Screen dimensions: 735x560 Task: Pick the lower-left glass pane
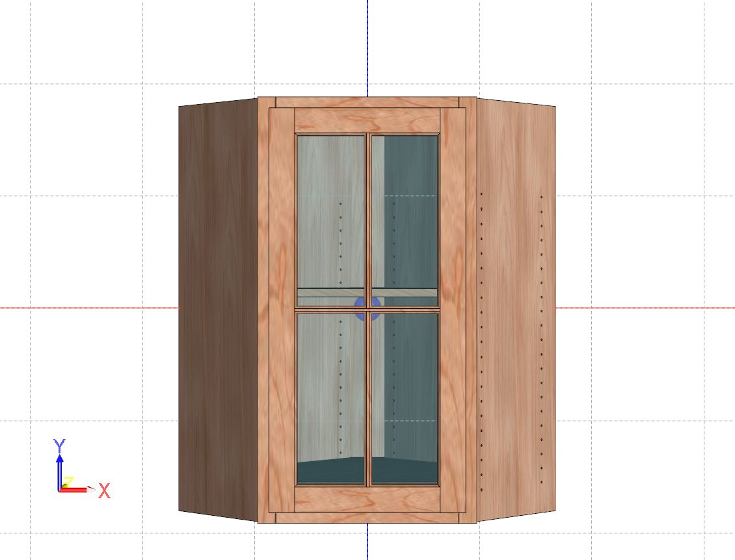[x=330, y=390]
